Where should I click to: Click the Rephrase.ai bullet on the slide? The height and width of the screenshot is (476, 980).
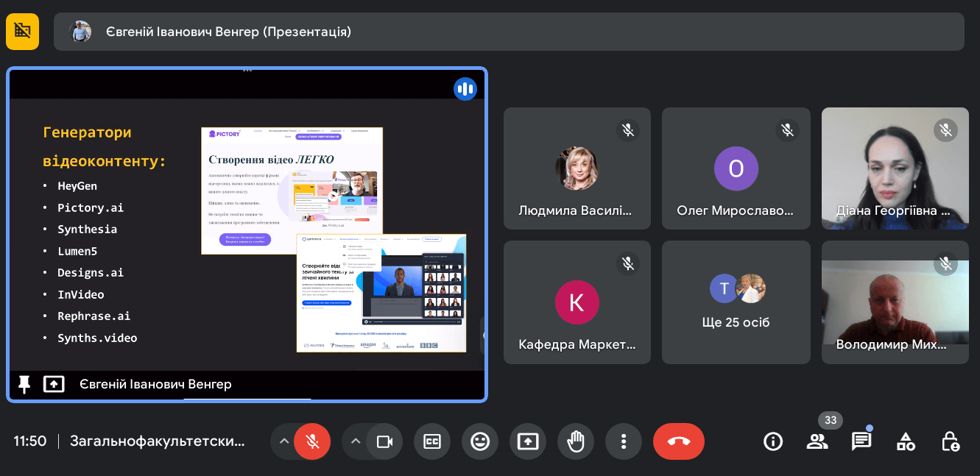point(94,316)
